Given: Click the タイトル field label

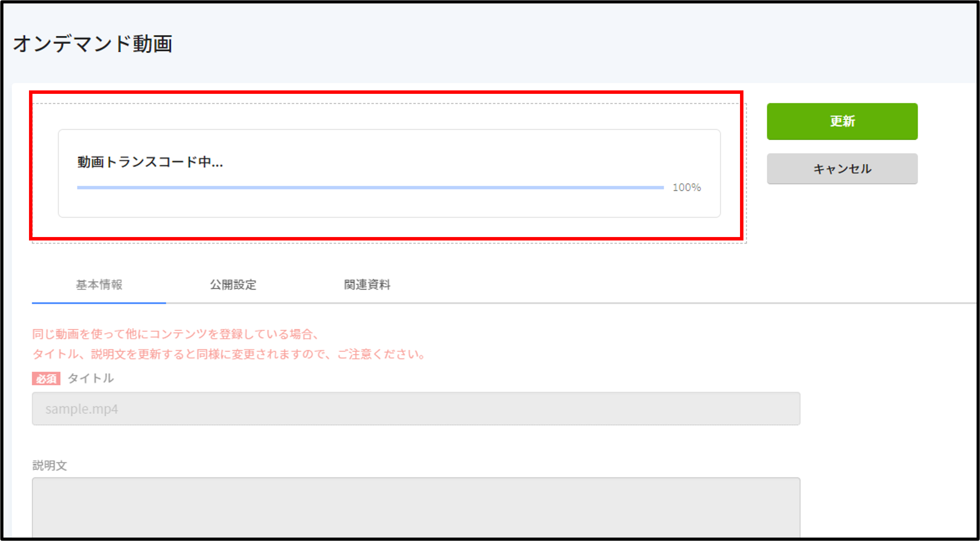Looking at the screenshot, I should coord(90,378).
